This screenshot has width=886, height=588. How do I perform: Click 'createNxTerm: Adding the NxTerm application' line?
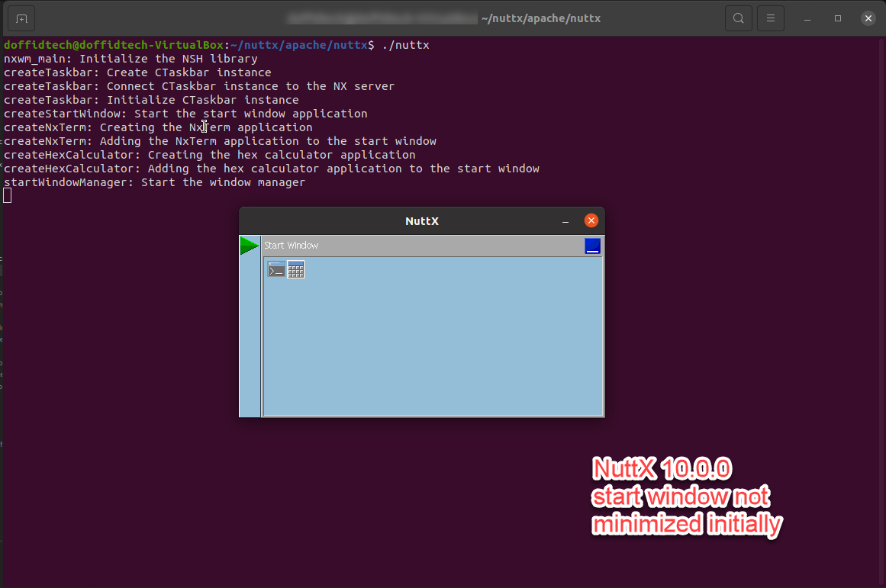tap(220, 141)
